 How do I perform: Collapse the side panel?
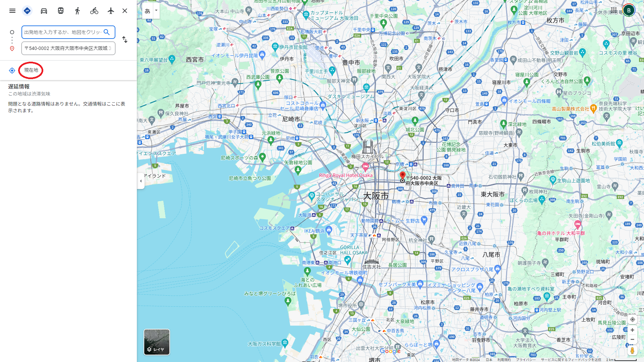[141, 181]
